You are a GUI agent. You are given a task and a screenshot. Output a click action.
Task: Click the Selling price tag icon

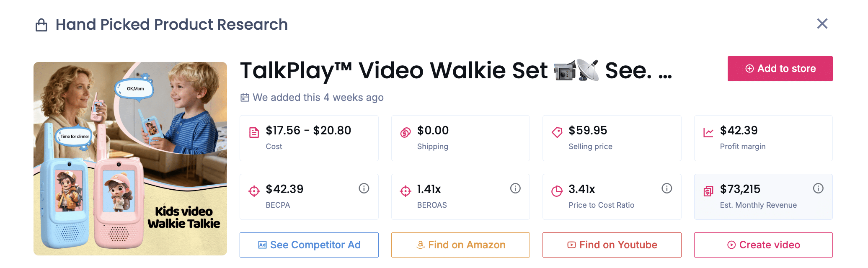(557, 133)
